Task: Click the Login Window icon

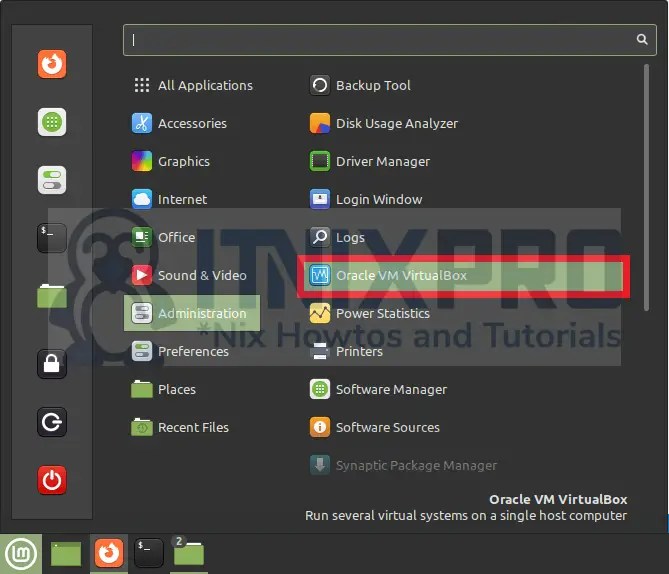Action: click(x=320, y=199)
